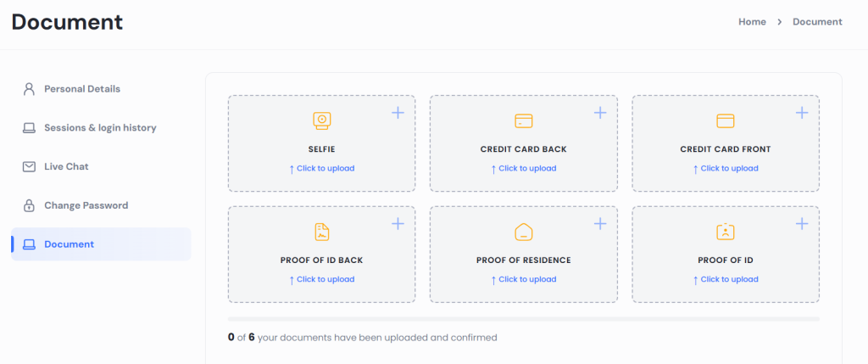Click the Proof of ID badge icon
Image resolution: width=868 pixels, height=364 pixels.
[x=725, y=232]
